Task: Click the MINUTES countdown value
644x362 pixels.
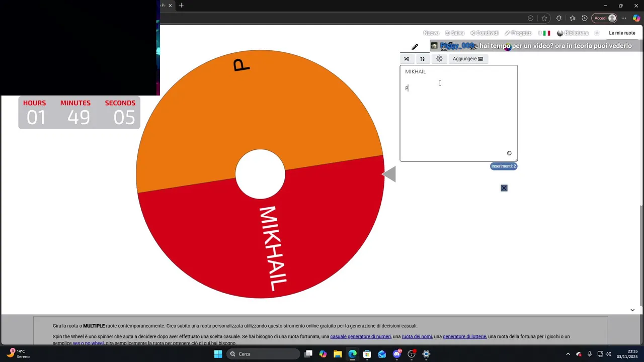Action: tap(78, 117)
